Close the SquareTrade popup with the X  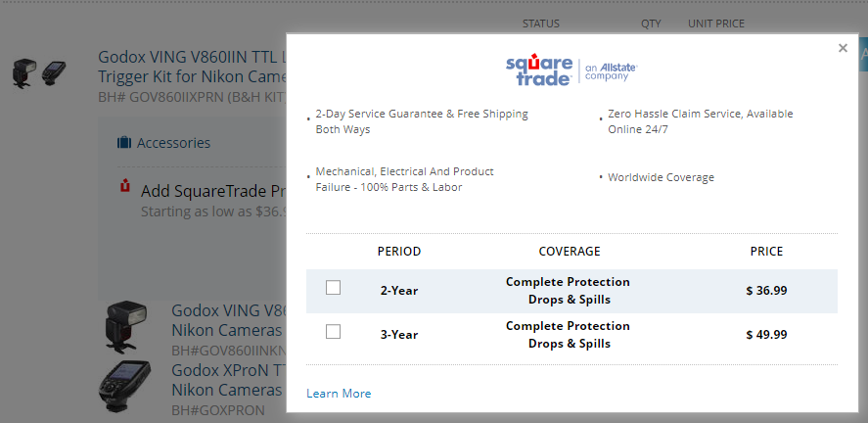tap(843, 48)
